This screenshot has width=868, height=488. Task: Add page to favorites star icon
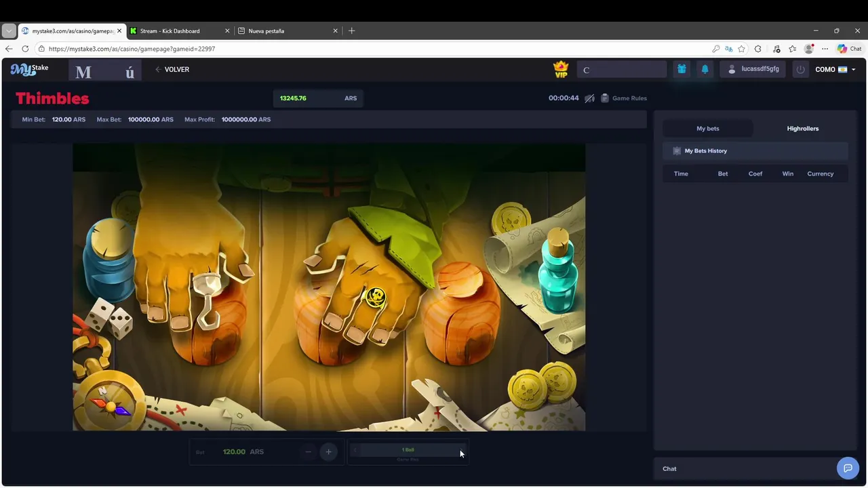(x=742, y=49)
